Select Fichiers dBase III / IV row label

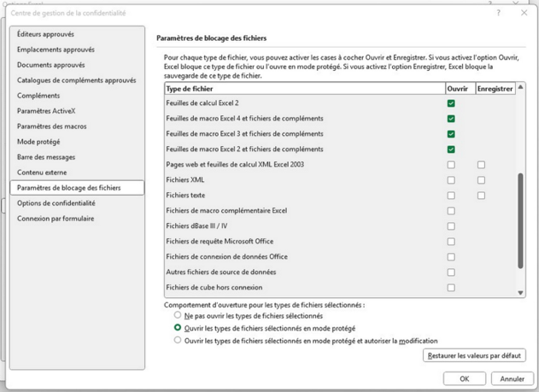tap(196, 225)
